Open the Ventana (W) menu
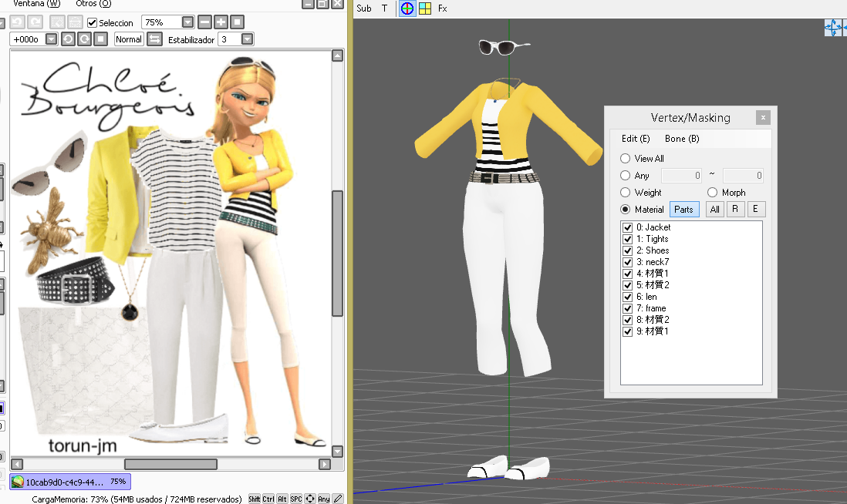Viewport: 847px width, 504px height. [37, 4]
